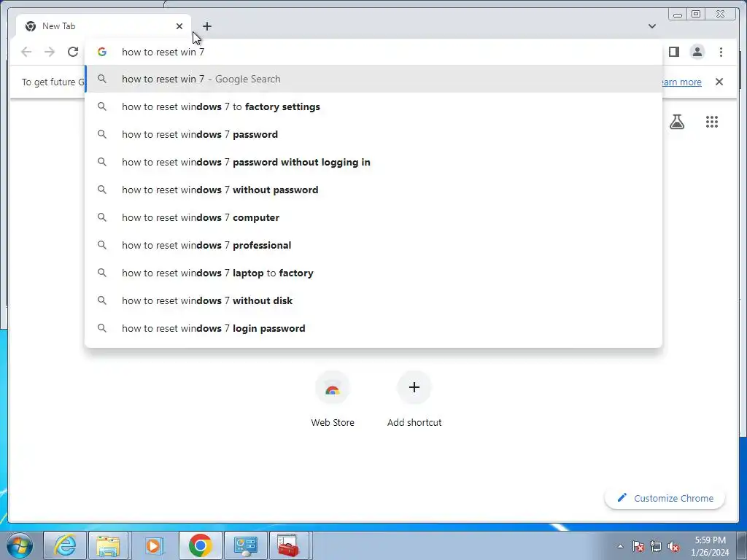Click the Chrome taskbar icon
Screen dimensions: 747x560
point(201,545)
